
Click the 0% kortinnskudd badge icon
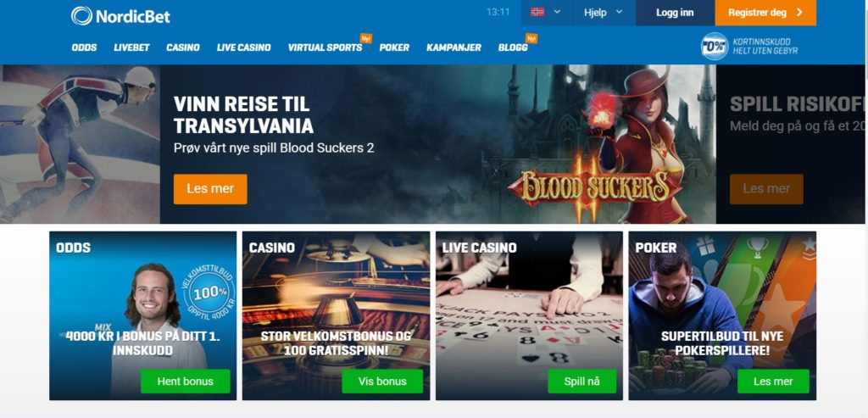coord(714,47)
